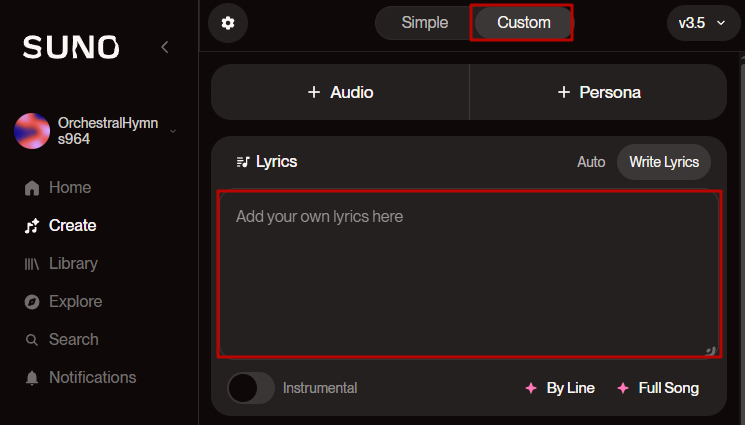This screenshot has width=745, height=425.
Task: Click the Search magnifier icon
Action: click(x=32, y=340)
